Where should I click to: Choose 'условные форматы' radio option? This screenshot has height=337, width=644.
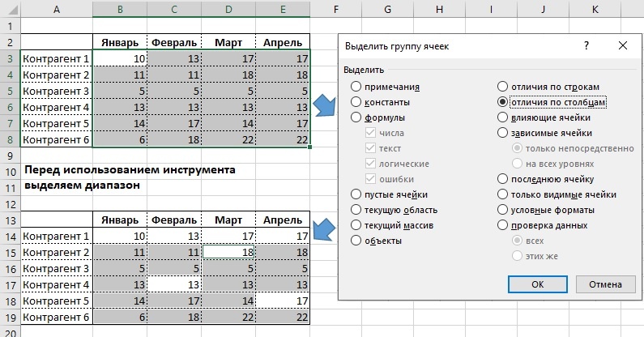click(503, 210)
